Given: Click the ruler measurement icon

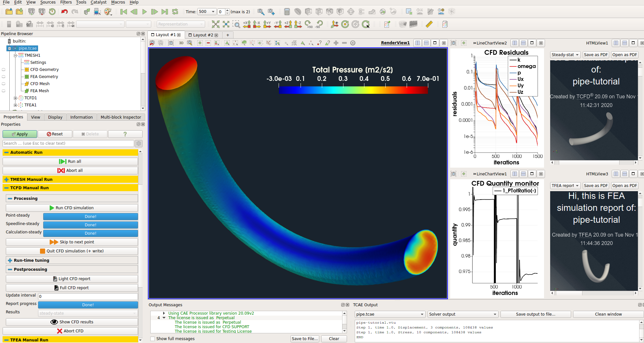Looking at the screenshot, I should (429, 24).
